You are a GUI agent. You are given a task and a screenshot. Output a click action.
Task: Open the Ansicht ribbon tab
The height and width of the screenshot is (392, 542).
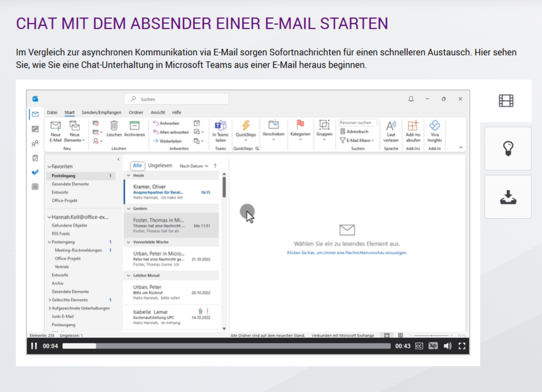(158, 112)
